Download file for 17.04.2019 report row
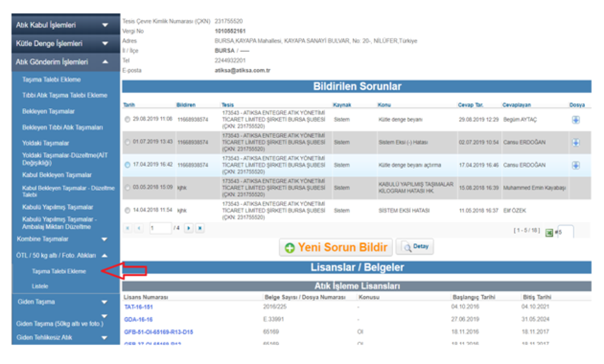604x364 pixels. pos(576,165)
